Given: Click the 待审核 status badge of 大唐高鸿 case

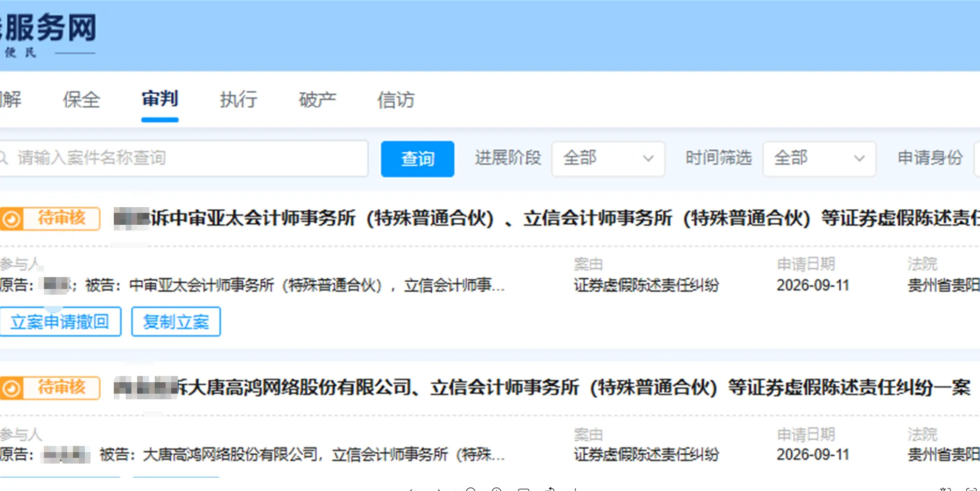Looking at the screenshot, I should (x=50, y=388).
